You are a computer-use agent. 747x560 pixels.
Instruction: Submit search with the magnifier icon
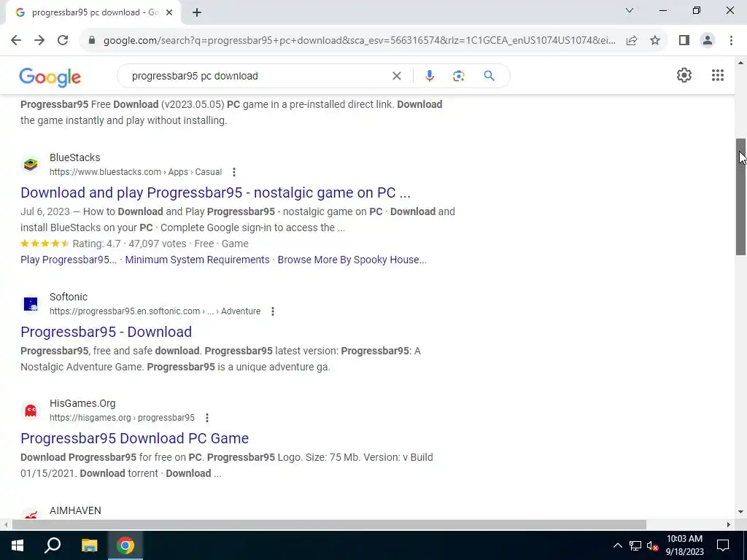(x=489, y=76)
